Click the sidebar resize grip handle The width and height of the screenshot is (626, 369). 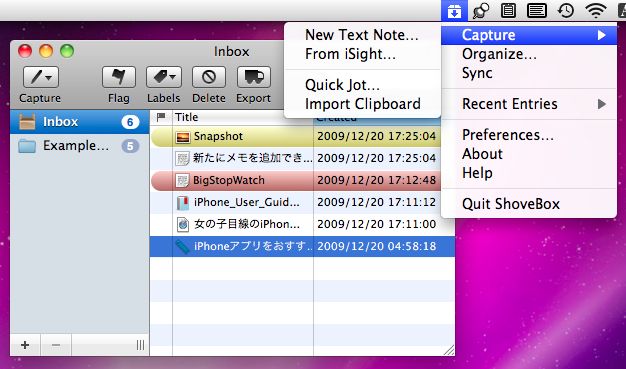click(x=140, y=345)
